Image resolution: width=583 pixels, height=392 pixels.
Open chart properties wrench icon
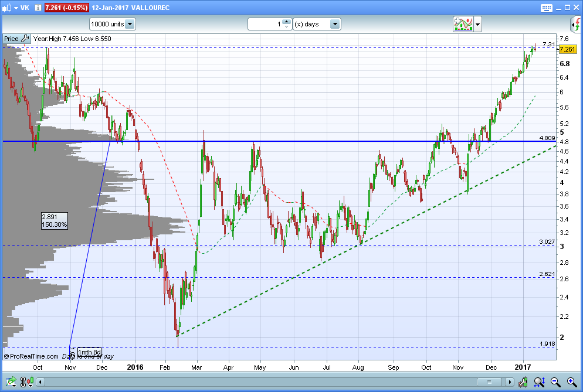tap(523, 381)
